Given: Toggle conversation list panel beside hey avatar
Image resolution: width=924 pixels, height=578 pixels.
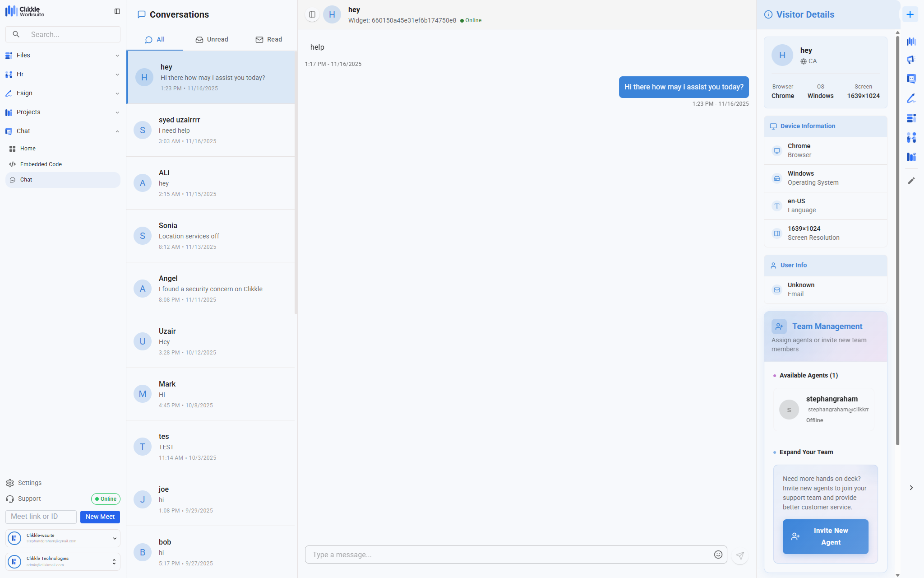Looking at the screenshot, I should click(312, 14).
